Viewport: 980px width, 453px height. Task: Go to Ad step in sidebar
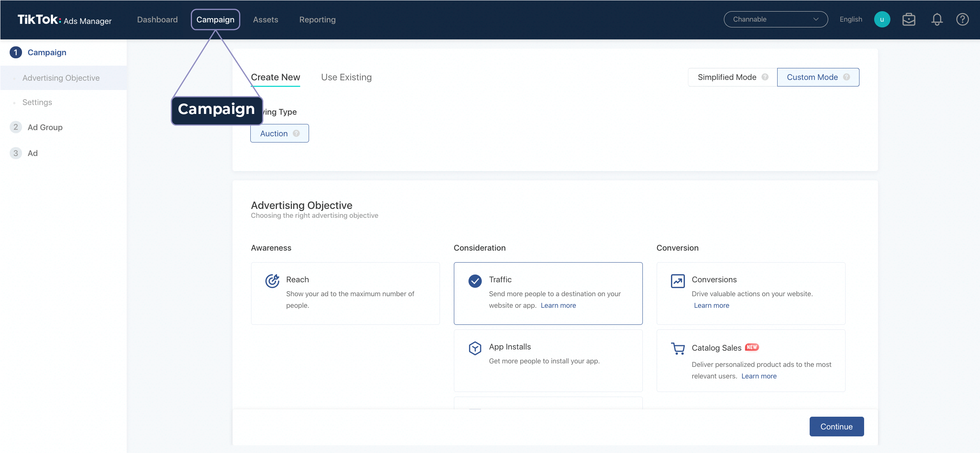32,153
